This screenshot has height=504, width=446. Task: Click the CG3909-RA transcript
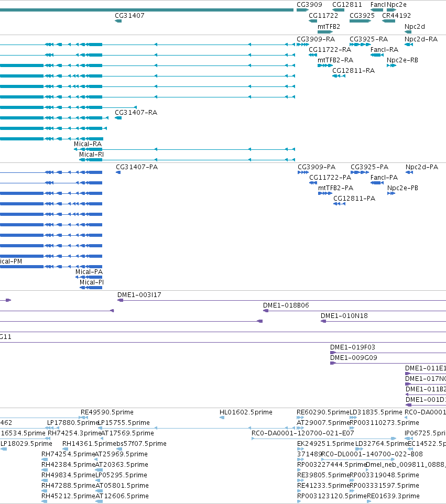tap(302, 45)
